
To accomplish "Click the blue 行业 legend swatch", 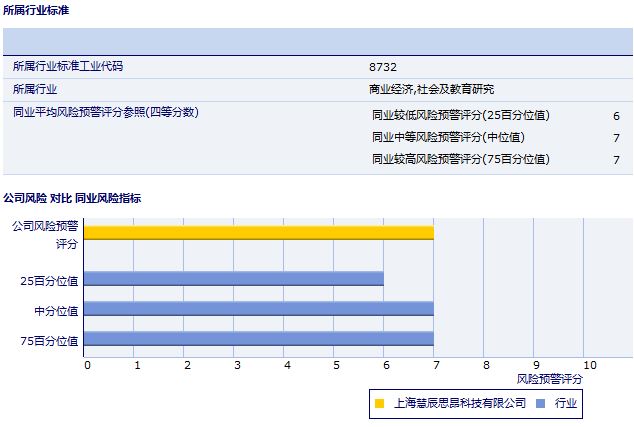I will click(x=540, y=403).
